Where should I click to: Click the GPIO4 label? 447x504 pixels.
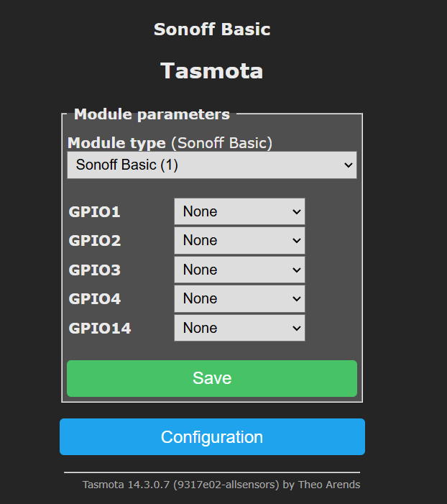coord(95,299)
